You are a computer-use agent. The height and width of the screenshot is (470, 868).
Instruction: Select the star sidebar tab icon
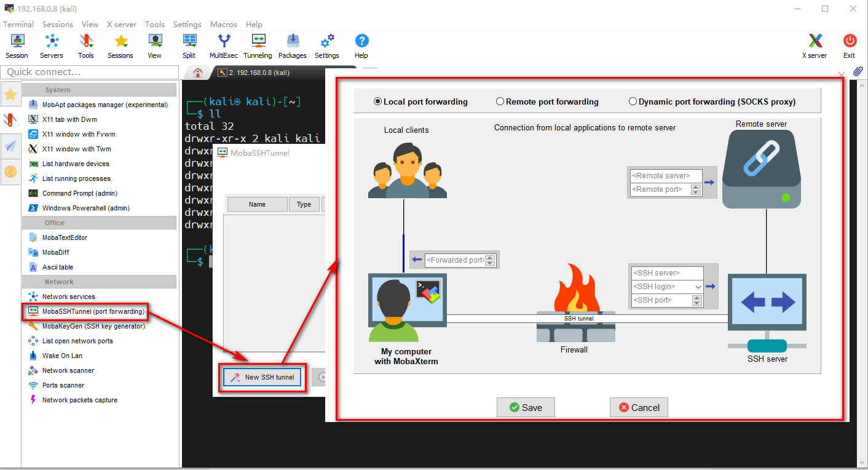(10, 94)
